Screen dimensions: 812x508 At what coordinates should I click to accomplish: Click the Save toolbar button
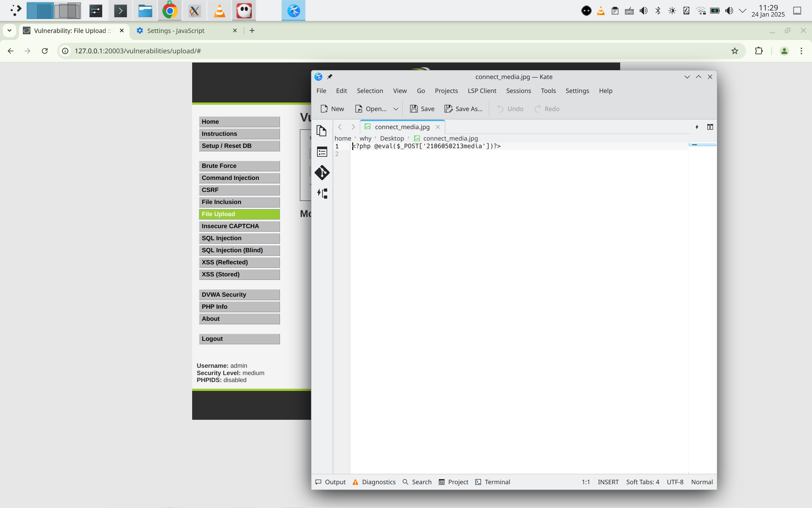(422, 109)
